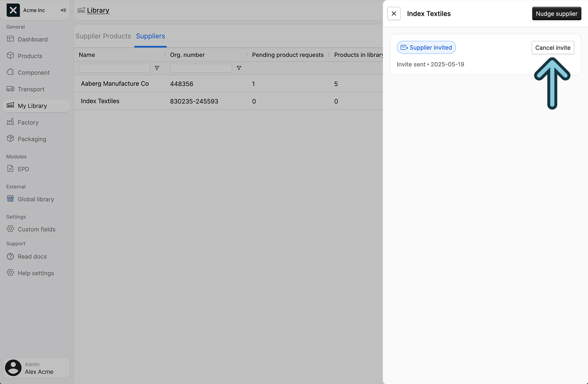Open Custom fields settings
The image size is (588, 384).
[36, 229]
